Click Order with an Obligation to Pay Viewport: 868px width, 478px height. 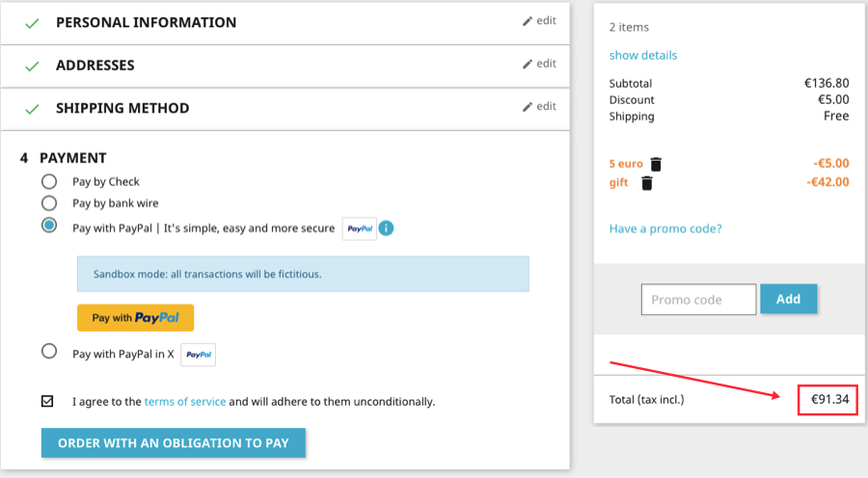coord(174,442)
